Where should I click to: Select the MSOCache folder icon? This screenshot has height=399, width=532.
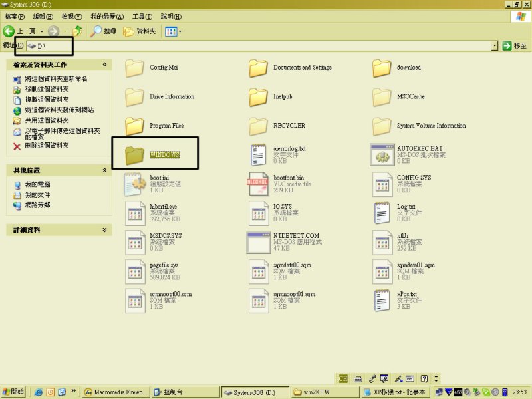coord(382,97)
